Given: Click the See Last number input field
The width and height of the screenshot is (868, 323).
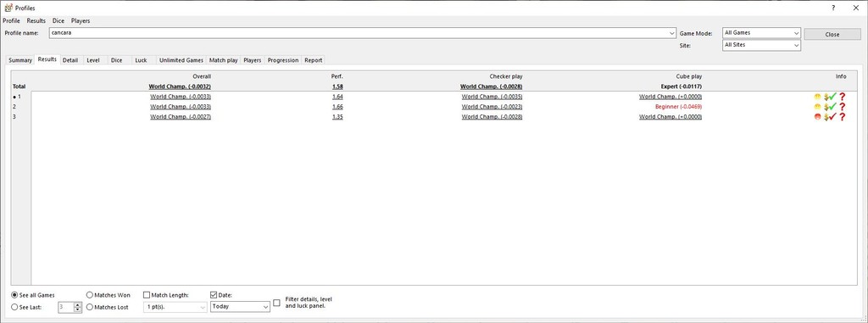Looking at the screenshot, I should (66, 306).
